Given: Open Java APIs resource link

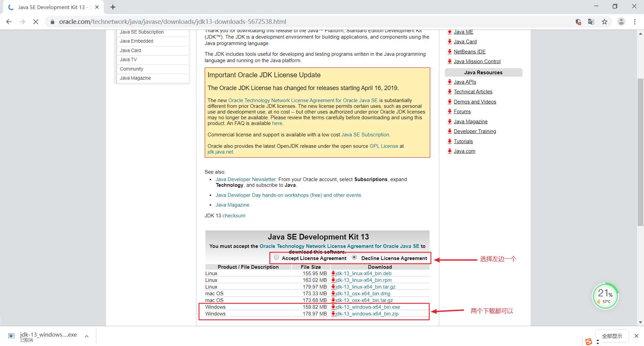Looking at the screenshot, I should click(x=465, y=82).
